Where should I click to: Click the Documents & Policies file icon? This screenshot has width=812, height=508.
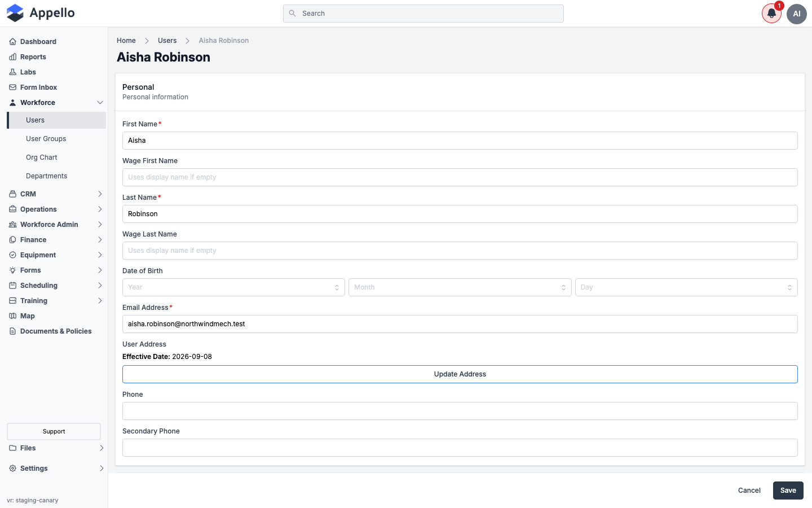(x=12, y=331)
